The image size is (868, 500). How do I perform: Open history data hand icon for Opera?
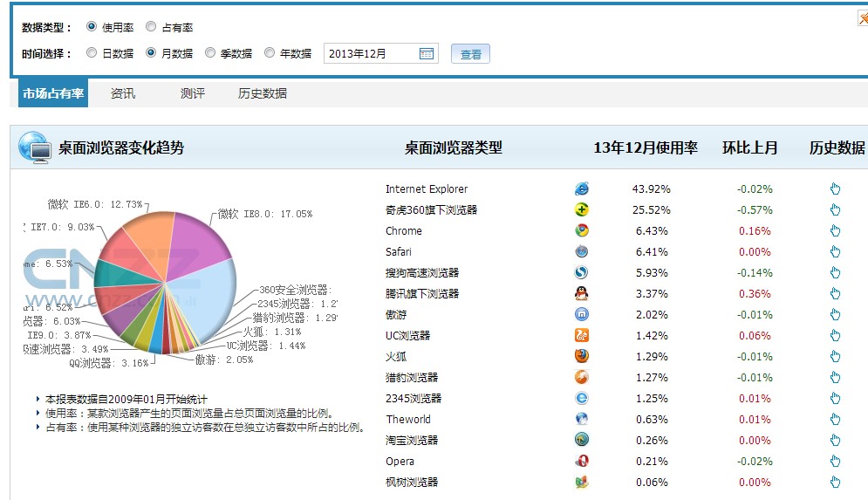pos(835,461)
